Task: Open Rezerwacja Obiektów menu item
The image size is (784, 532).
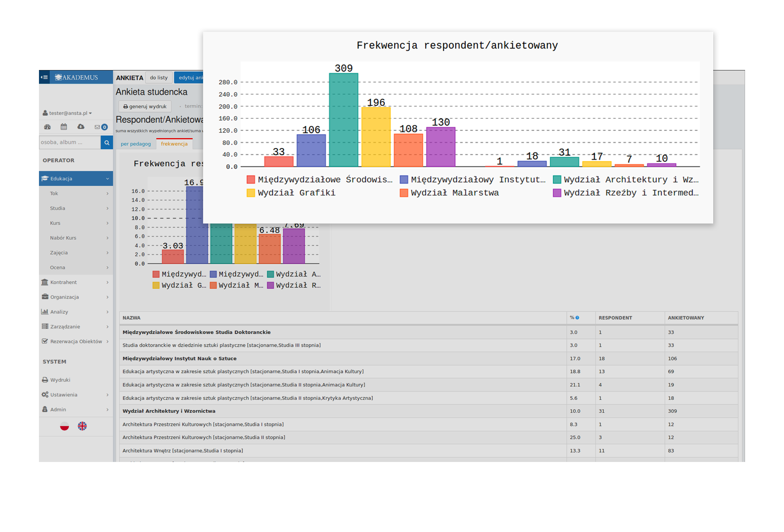Action: click(x=76, y=341)
